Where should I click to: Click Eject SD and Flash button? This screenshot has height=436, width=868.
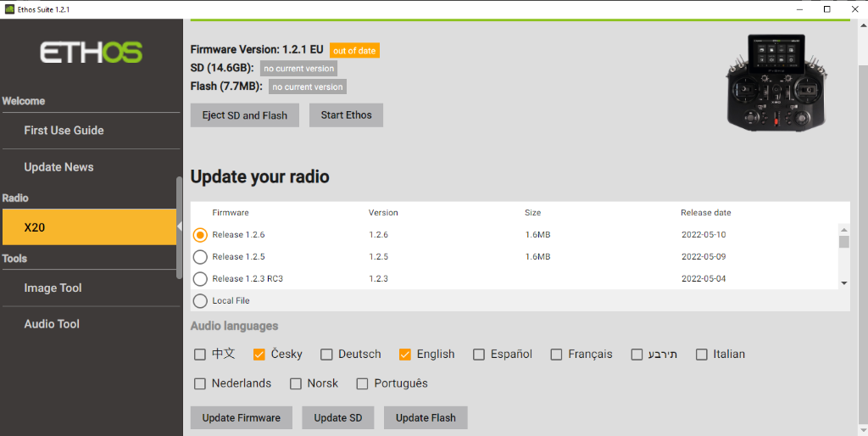tap(244, 115)
